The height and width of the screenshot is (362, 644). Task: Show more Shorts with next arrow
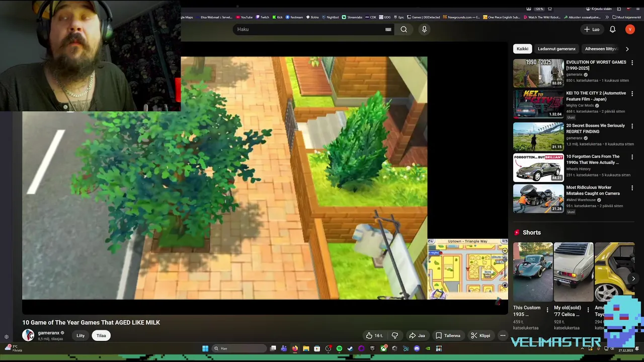(x=633, y=279)
